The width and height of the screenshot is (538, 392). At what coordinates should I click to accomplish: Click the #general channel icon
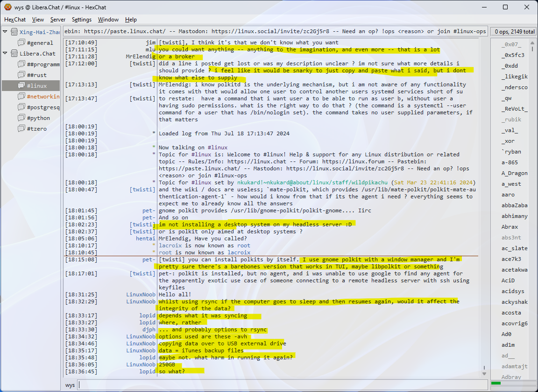[21, 43]
